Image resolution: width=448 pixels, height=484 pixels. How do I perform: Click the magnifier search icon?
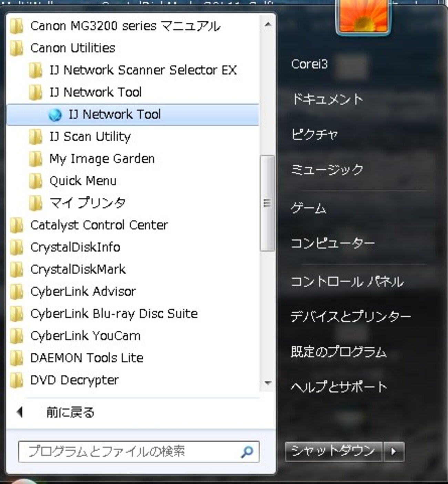click(247, 452)
